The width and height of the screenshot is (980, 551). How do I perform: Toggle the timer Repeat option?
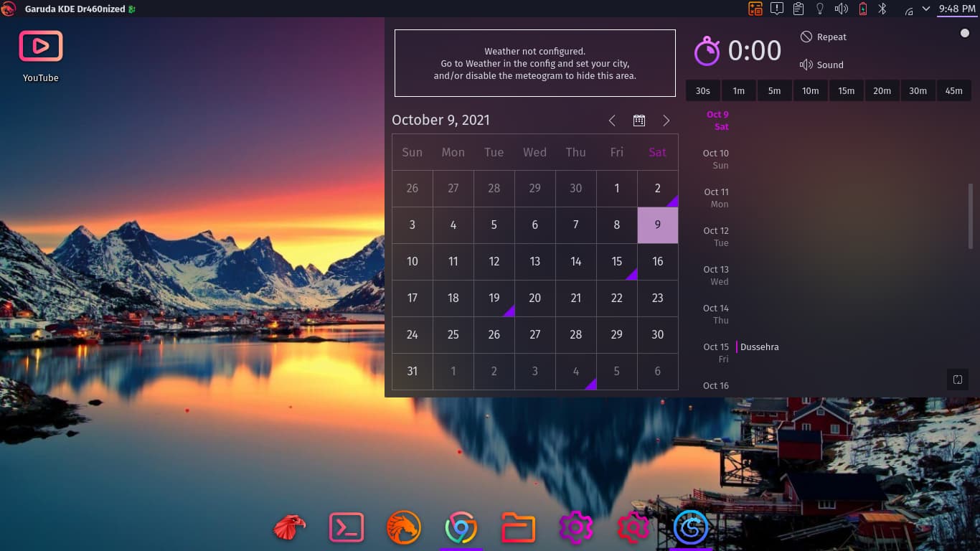coord(824,37)
